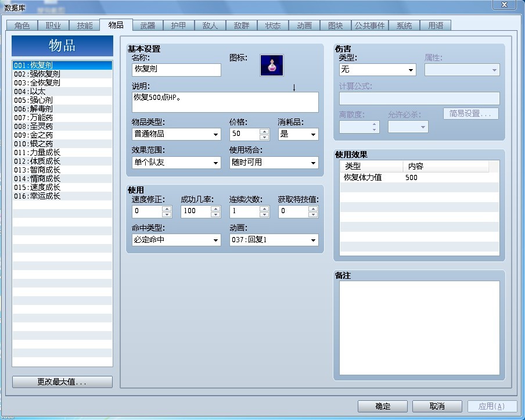Open the 使用场合 dropdown
Image resolution: width=525 pixels, height=420 pixels.
coord(274,163)
